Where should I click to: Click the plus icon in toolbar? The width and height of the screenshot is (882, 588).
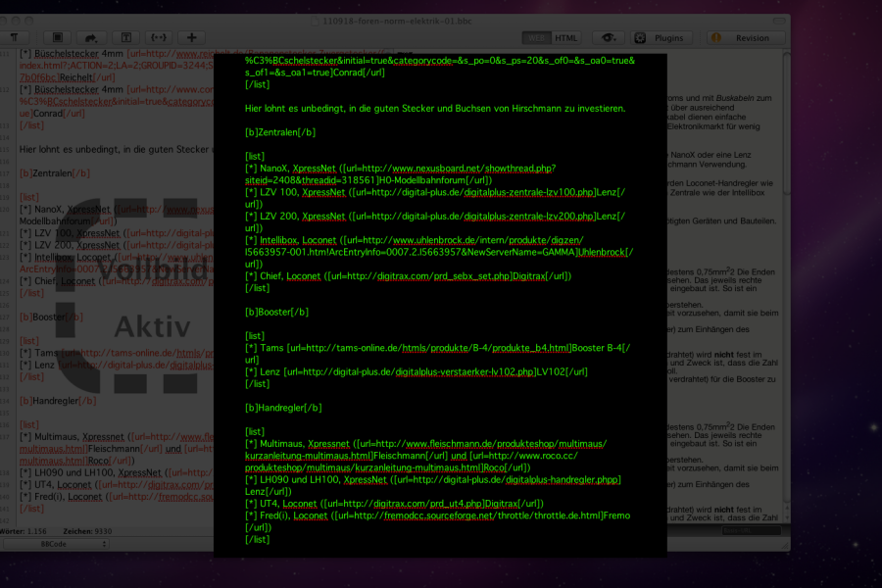[x=192, y=38]
